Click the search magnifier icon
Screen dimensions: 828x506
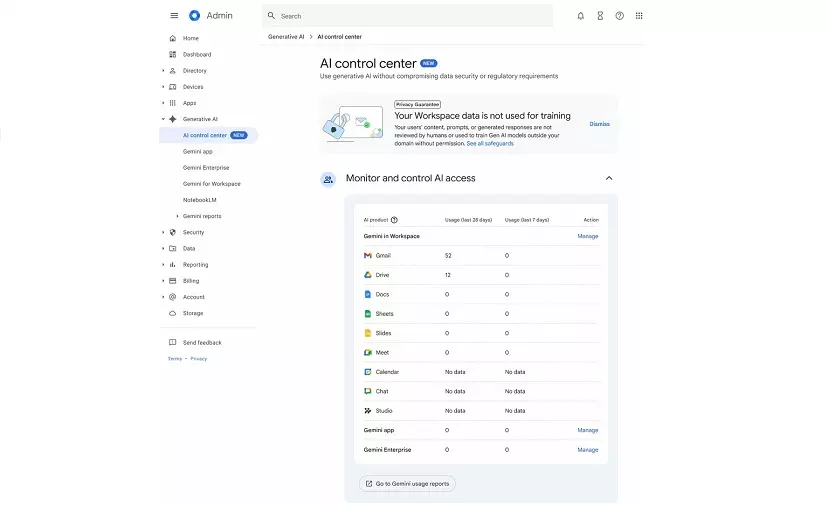(x=271, y=16)
